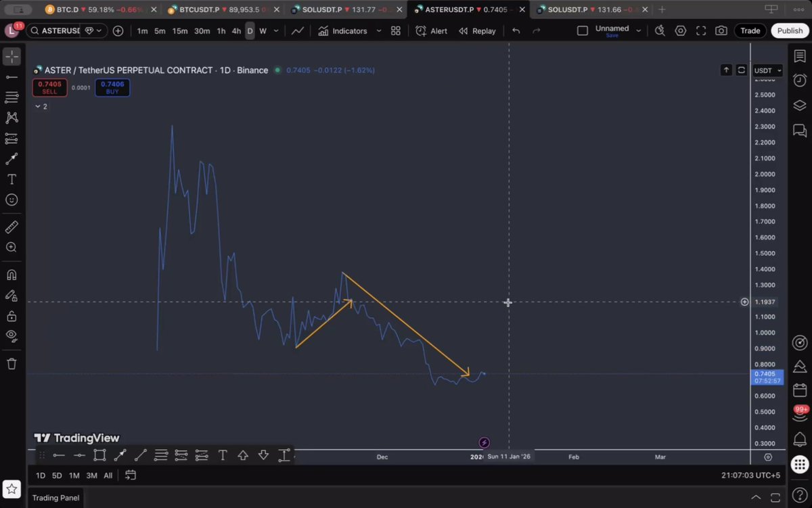Switch to the 1m timeframe
This screenshot has width=812, height=508.
142,31
